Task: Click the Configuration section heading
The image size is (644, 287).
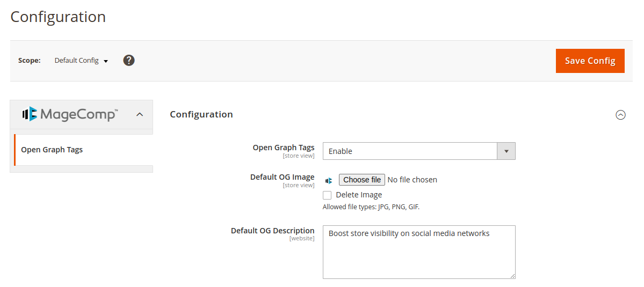Action: 201,114
